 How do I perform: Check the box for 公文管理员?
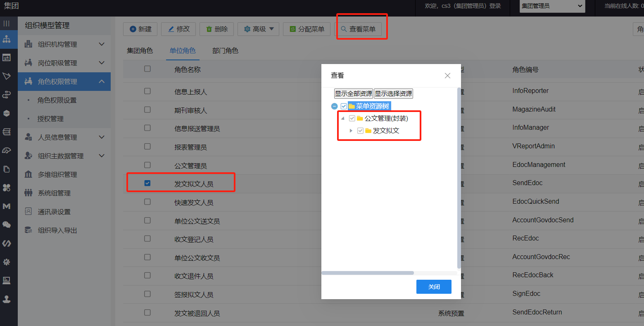(x=147, y=165)
